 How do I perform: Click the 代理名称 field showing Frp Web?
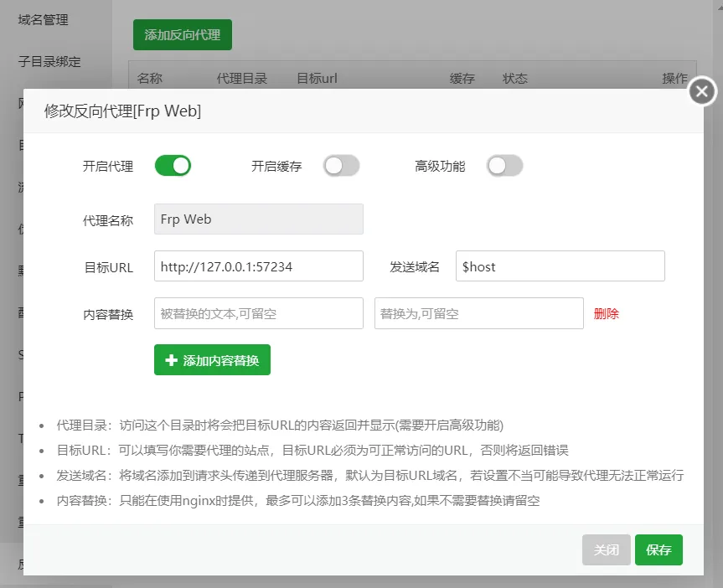click(258, 219)
